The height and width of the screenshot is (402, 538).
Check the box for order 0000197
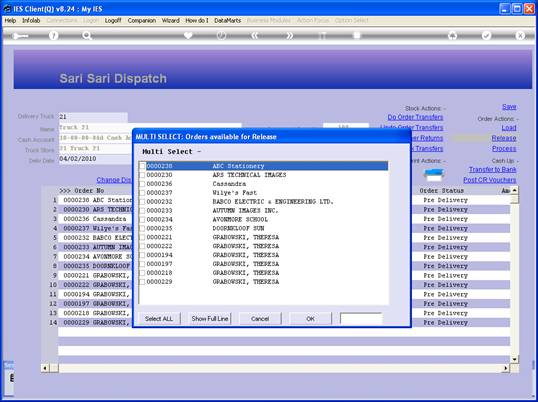click(x=142, y=264)
